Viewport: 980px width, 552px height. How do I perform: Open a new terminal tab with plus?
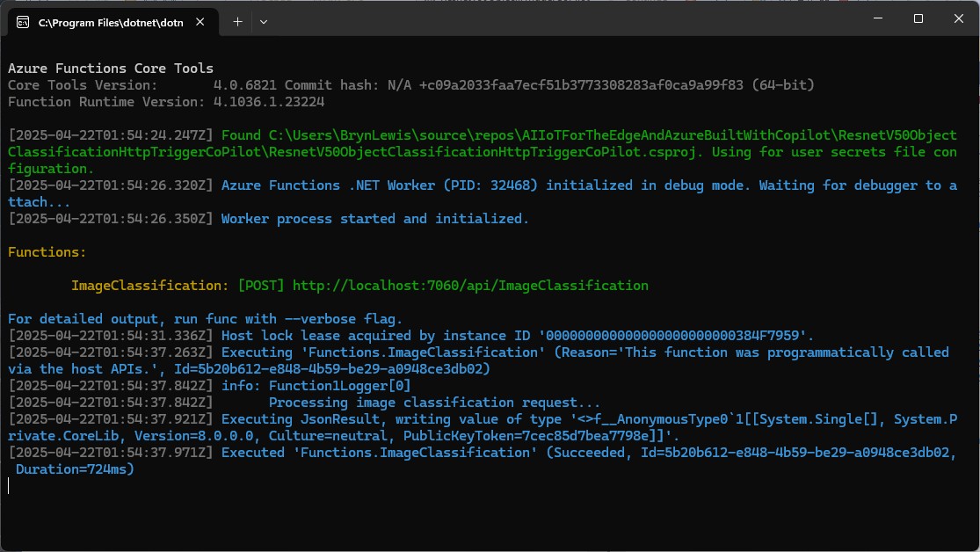coord(237,21)
